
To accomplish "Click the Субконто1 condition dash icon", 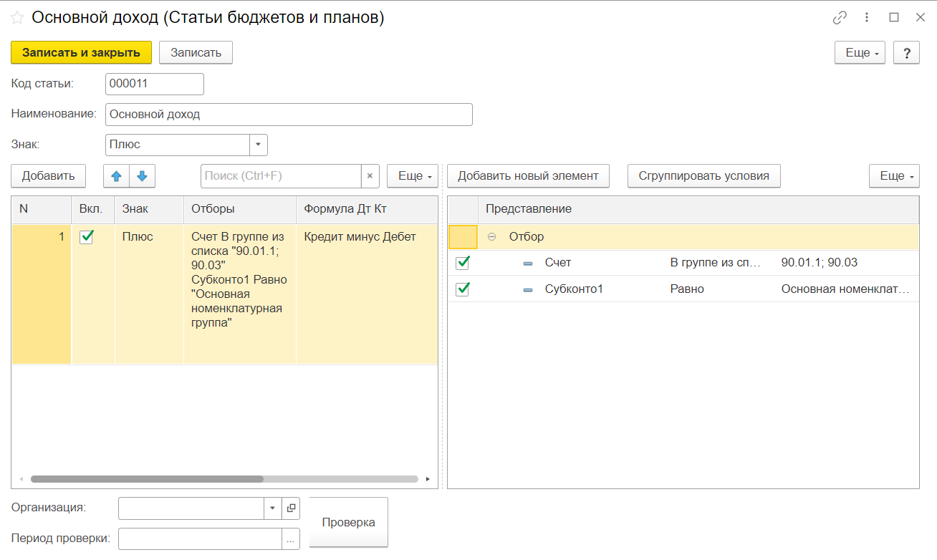I will click(x=528, y=290).
